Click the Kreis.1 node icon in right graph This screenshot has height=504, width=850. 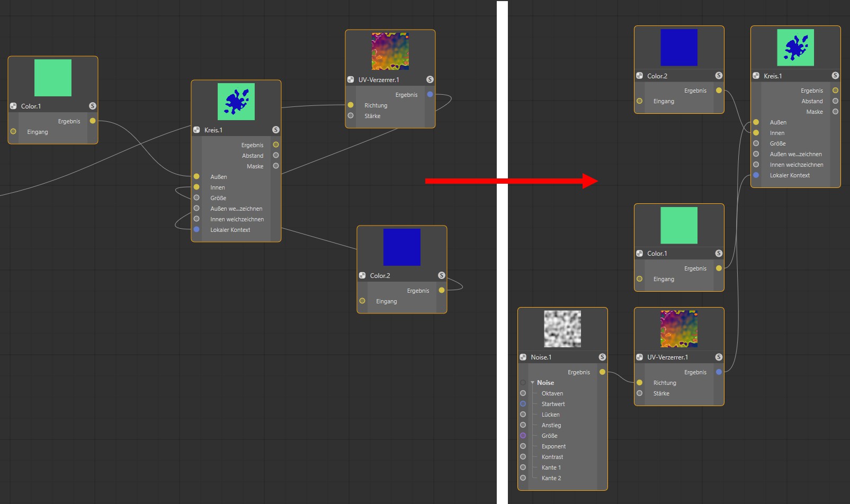tap(756, 76)
